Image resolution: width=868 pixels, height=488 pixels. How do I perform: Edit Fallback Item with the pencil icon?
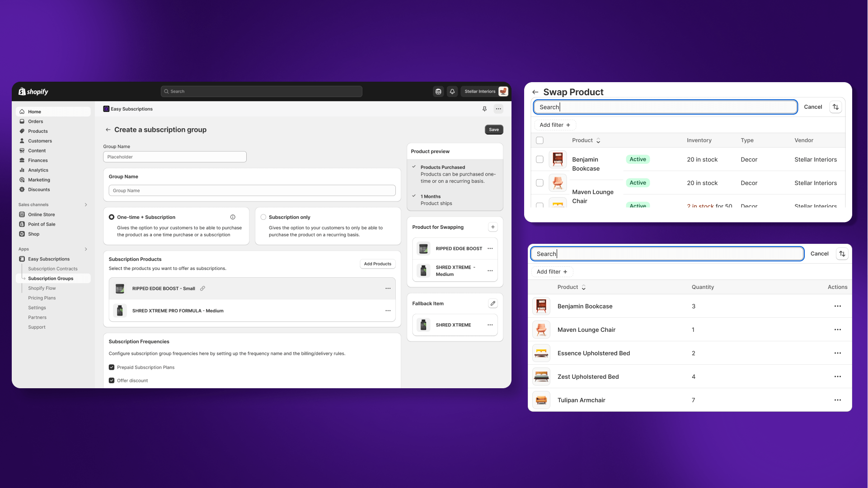point(493,303)
